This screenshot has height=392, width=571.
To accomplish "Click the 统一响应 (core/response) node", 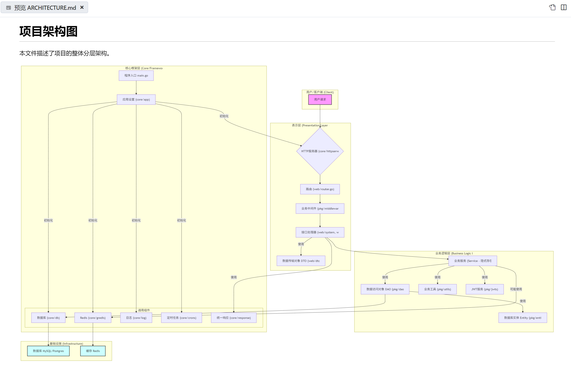I will 234,318.
